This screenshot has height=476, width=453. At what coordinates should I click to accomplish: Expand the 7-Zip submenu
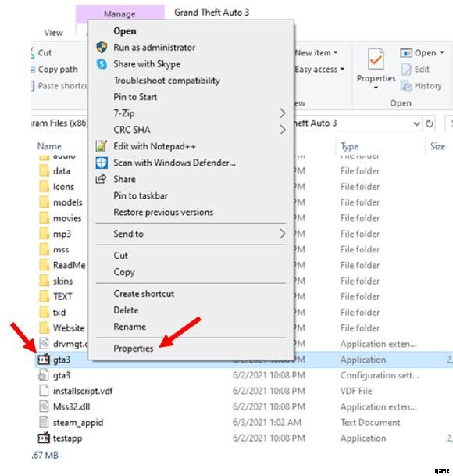click(282, 113)
